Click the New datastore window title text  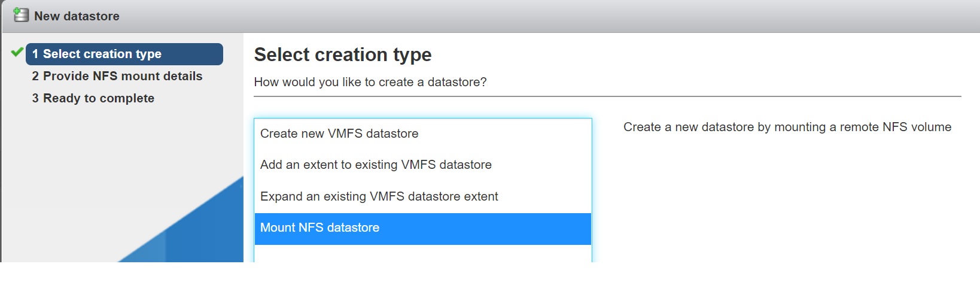click(77, 16)
